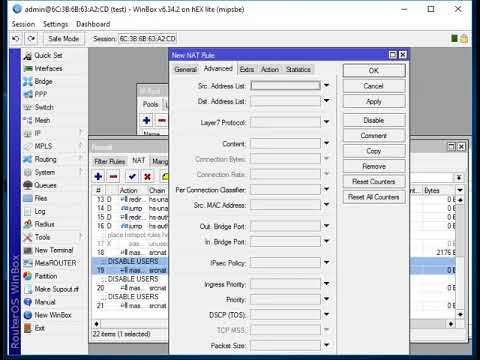480x360 pixels.
Task: Open the Dashboard menu
Action: click(x=93, y=24)
